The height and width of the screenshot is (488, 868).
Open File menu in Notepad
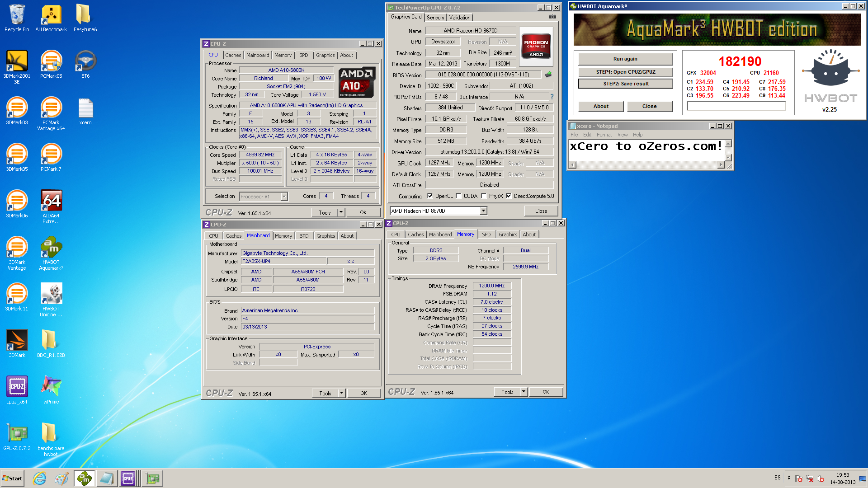[574, 135]
